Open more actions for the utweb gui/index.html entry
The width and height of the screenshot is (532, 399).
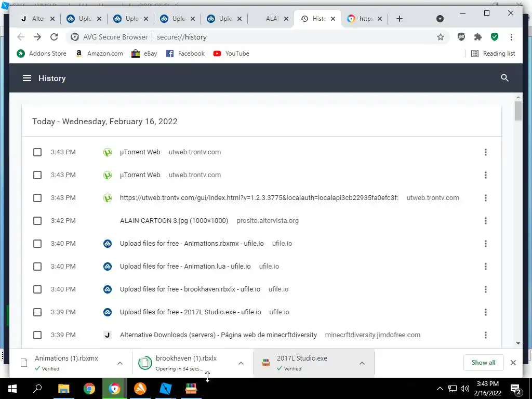coord(486,198)
